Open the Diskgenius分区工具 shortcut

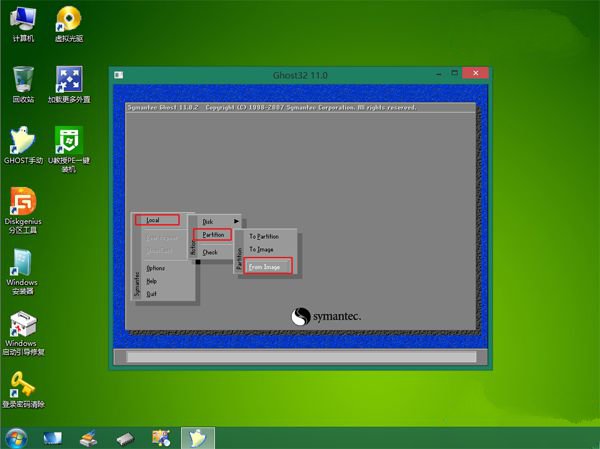23,211
